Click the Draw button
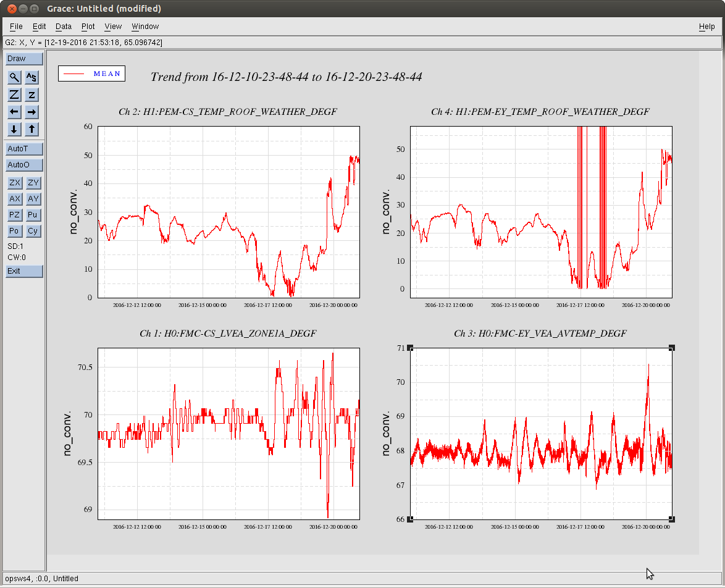Image resolution: width=725 pixels, height=588 pixels. pyautogui.click(x=24, y=59)
